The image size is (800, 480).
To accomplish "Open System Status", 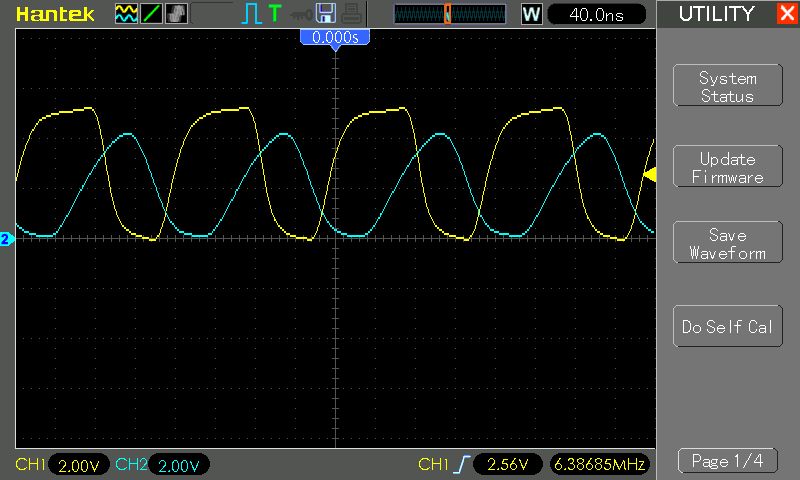I will click(728, 86).
